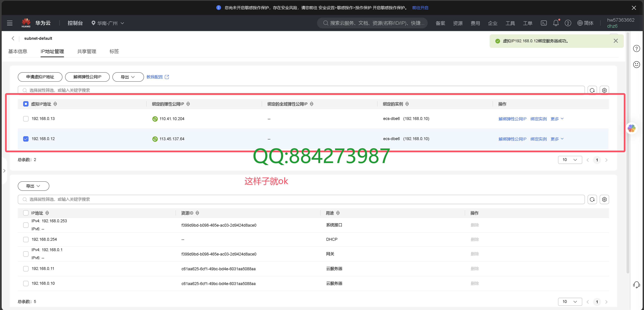This screenshot has height=310, width=644.
Task: Focus the lower IP table filter field
Action: 301,199
